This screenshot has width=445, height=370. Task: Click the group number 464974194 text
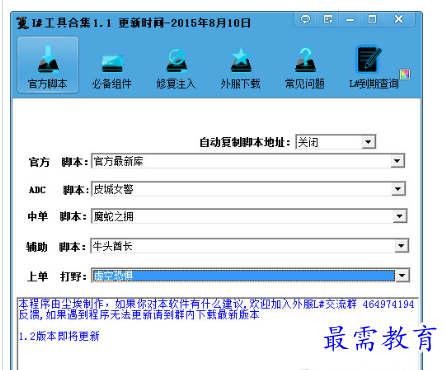(388, 304)
